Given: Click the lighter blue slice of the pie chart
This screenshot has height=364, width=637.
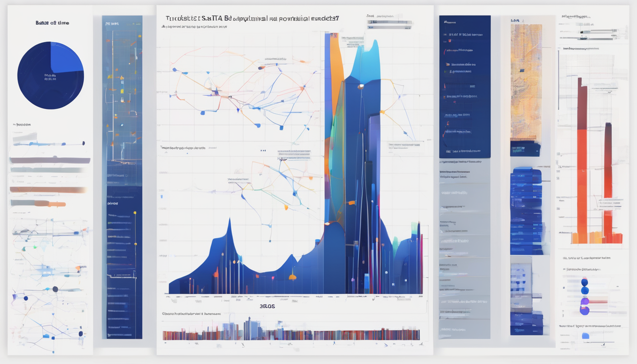Looking at the screenshot, I should click(66, 58).
